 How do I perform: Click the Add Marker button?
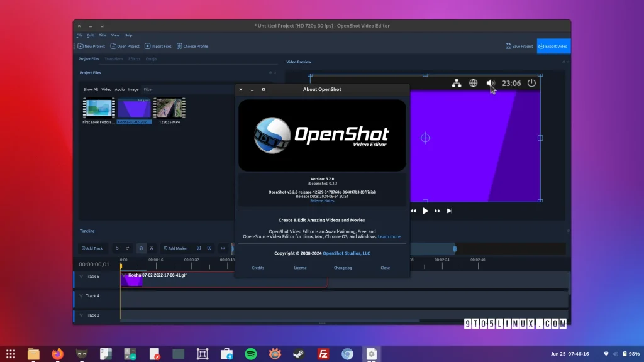(175, 248)
